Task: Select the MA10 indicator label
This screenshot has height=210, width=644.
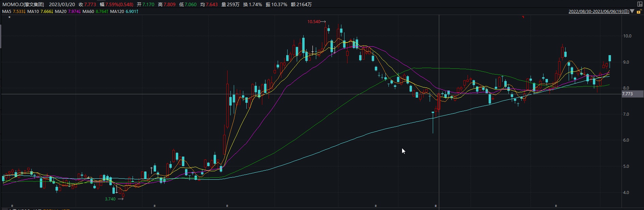Action: tap(33, 11)
